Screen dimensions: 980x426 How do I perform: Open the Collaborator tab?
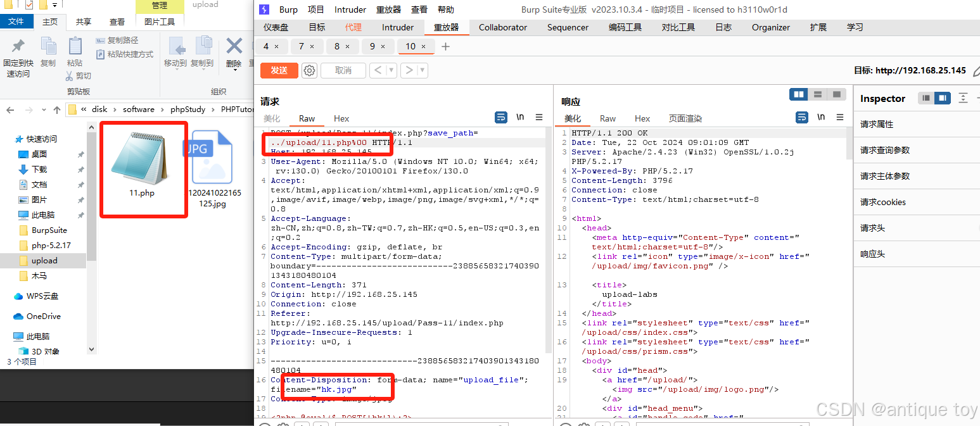tap(503, 27)
